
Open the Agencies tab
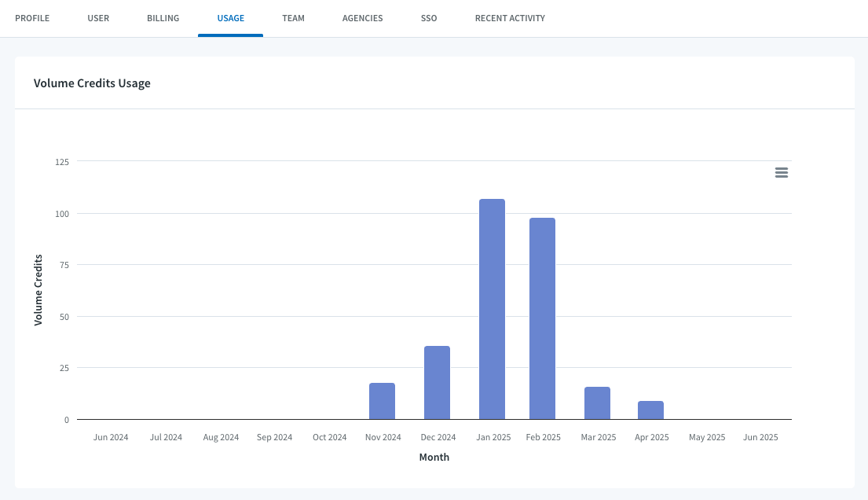tap(363, 18)
